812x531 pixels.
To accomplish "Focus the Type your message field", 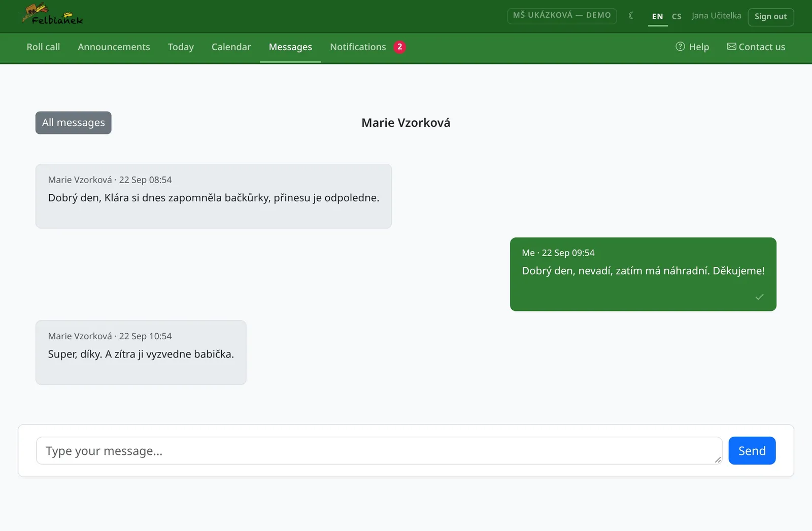I will point(379,450).
